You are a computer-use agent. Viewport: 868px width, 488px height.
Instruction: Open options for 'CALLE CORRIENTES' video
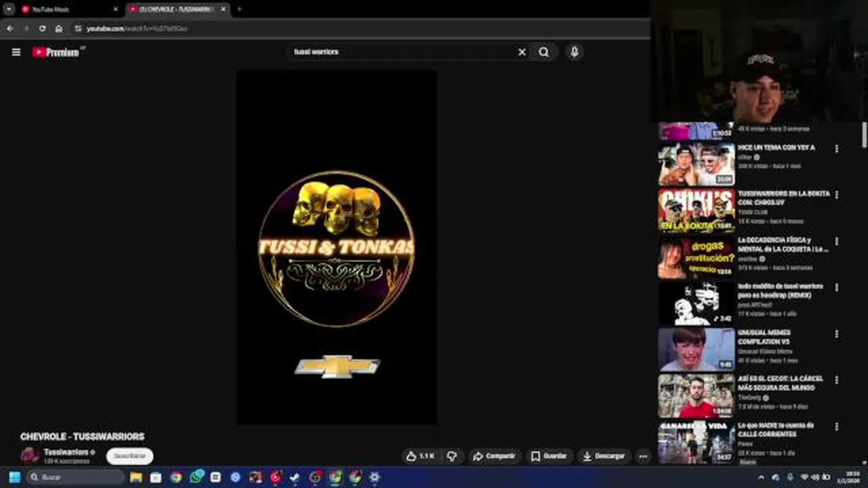[x=837, y=426]
